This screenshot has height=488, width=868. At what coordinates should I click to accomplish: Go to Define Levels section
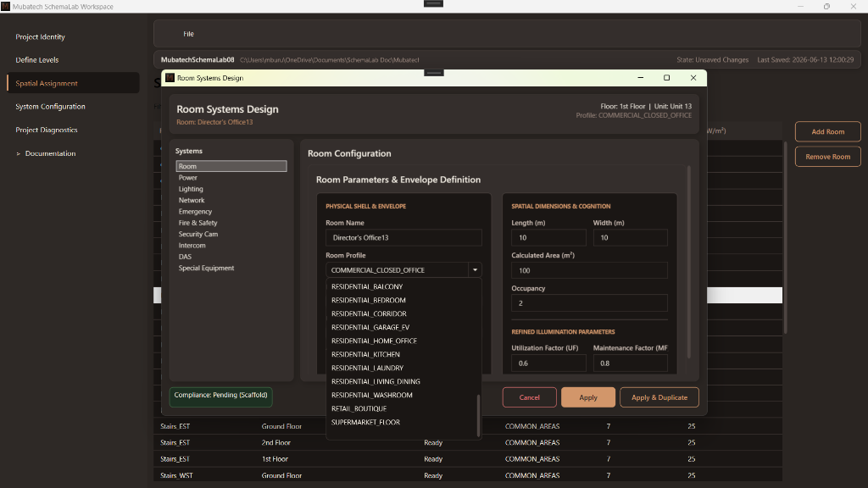point(36,60)
